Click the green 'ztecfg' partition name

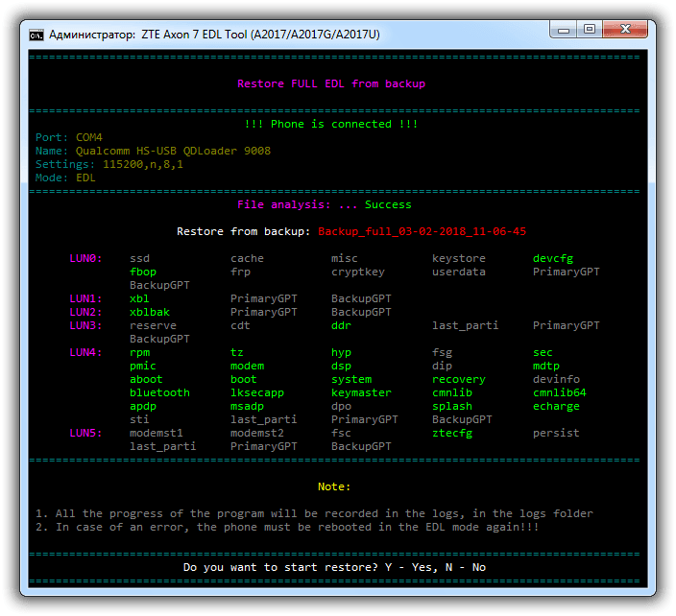[x=452, y=434]
